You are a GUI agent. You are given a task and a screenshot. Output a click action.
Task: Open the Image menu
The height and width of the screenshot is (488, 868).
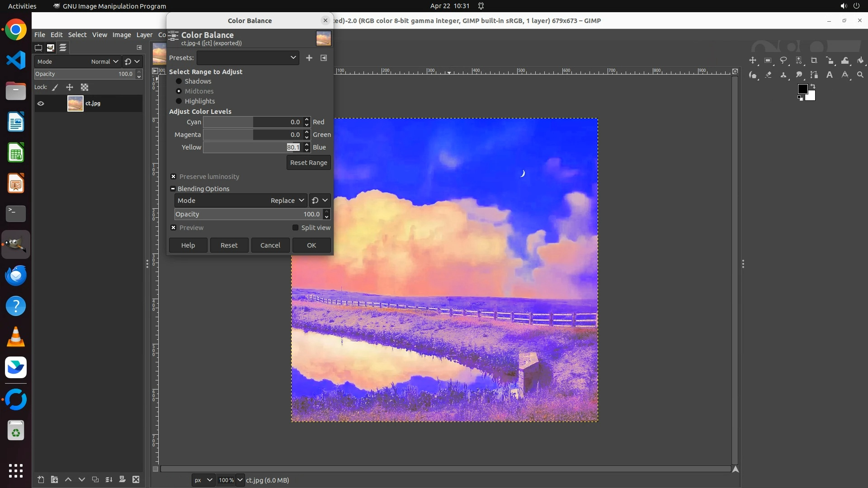(122, 35)
